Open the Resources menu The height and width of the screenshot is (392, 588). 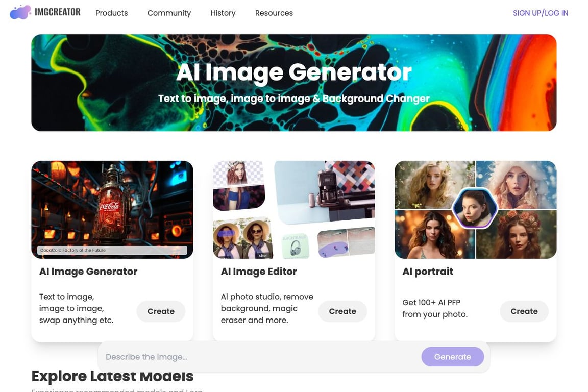tap(274, 13)
